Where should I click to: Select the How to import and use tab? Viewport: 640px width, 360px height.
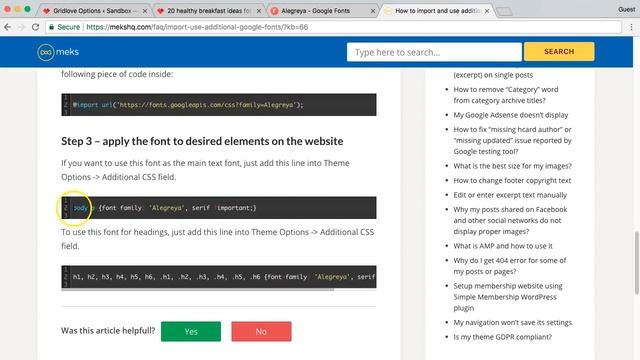437,11
